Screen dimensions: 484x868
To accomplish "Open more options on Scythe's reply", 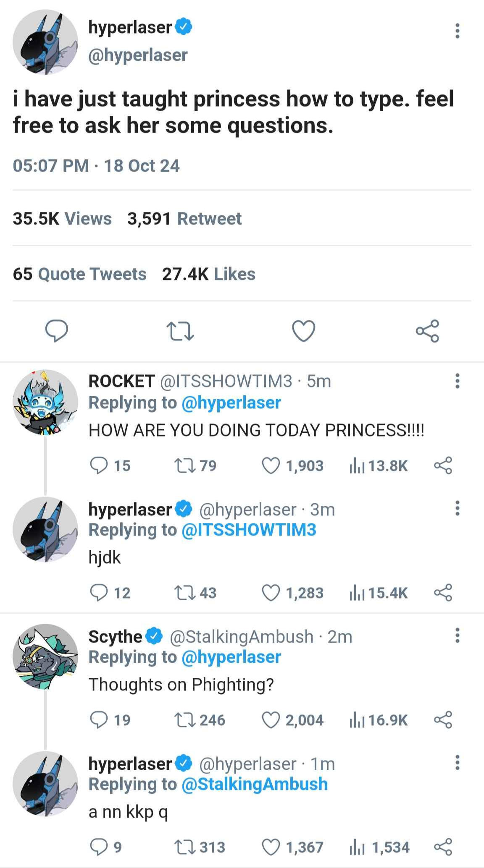I will point(457,635).
